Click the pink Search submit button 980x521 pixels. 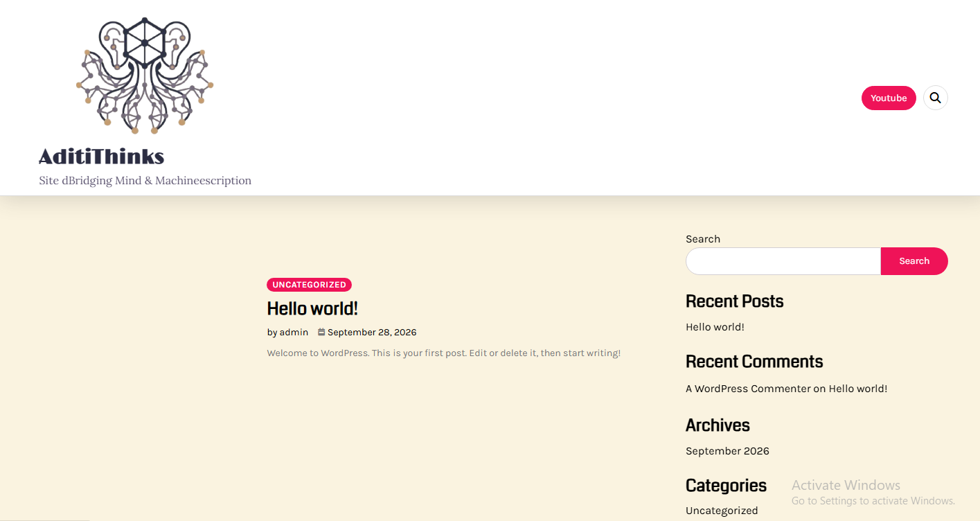pos(914,261)
